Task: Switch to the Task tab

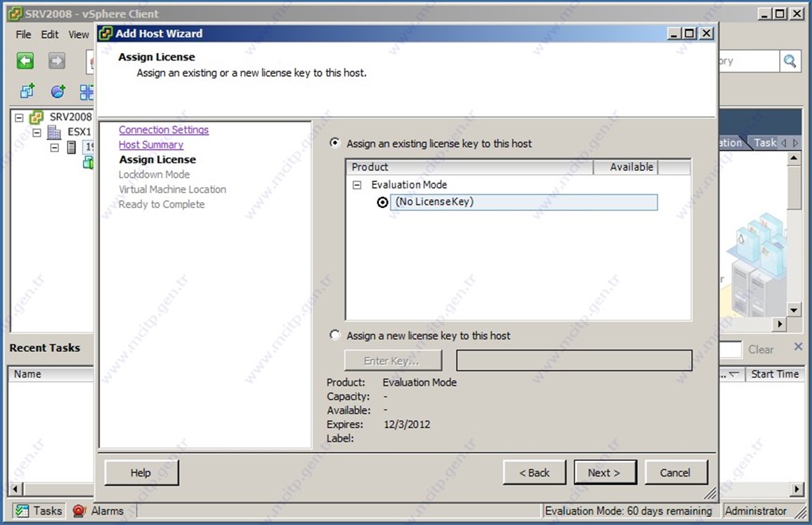Action: (765, 142)
